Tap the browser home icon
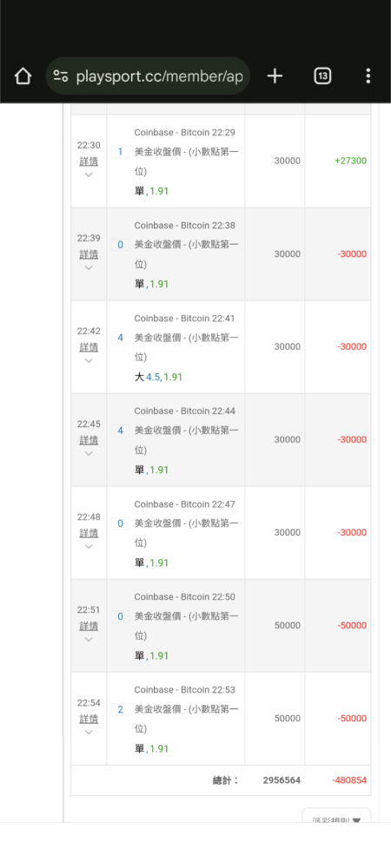 [x=23, y=76]
